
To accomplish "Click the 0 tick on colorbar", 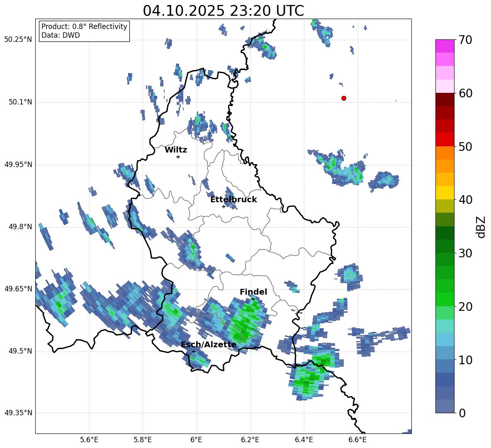I will pos(462,413).
